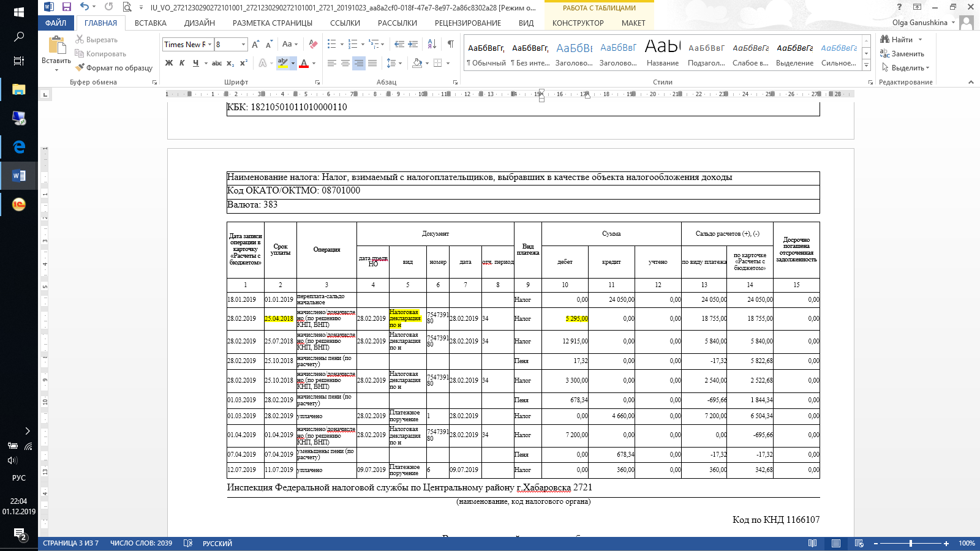Click the clear formatting eraser icon

313,44
